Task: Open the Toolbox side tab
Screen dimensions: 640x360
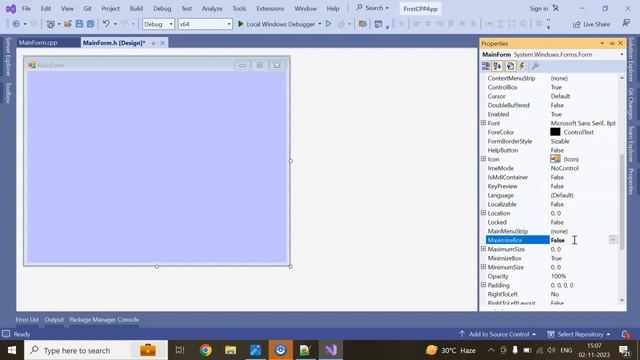Action: (8, 92)
